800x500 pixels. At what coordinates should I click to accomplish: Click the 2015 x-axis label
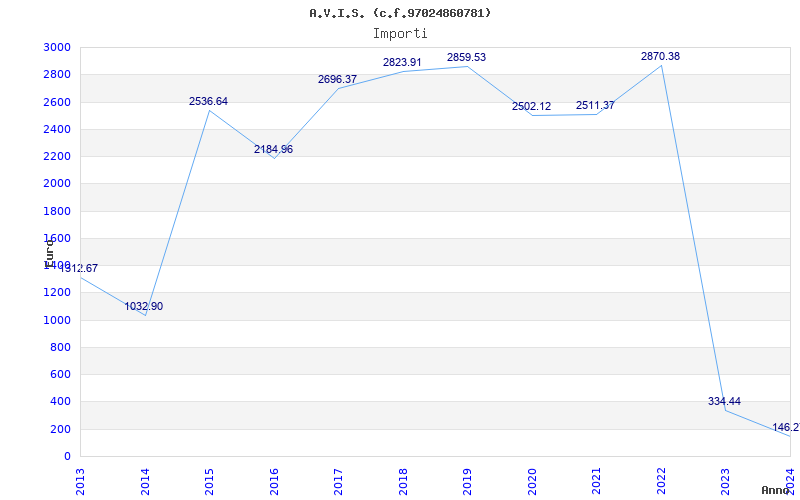[x=209, y=481]
